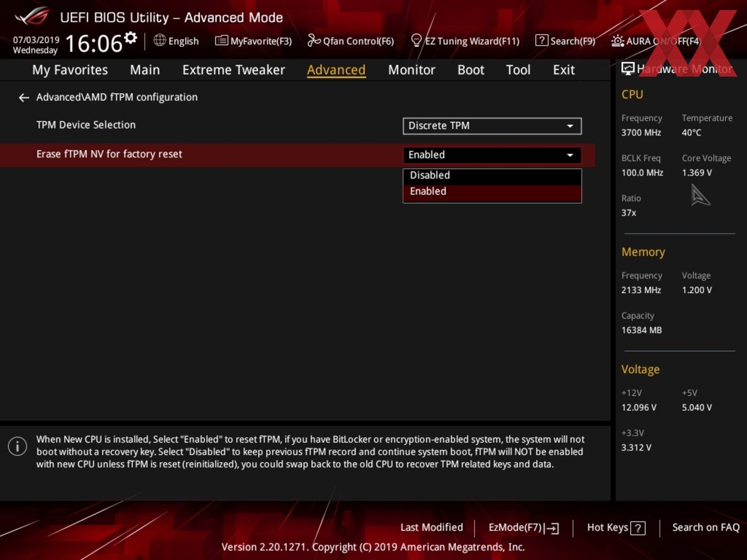Image resolution: width=747 pixels, height=560 pixels.
Task: Click the BCLK Freq value 100.0 MHz
Action: pos(642,172)
